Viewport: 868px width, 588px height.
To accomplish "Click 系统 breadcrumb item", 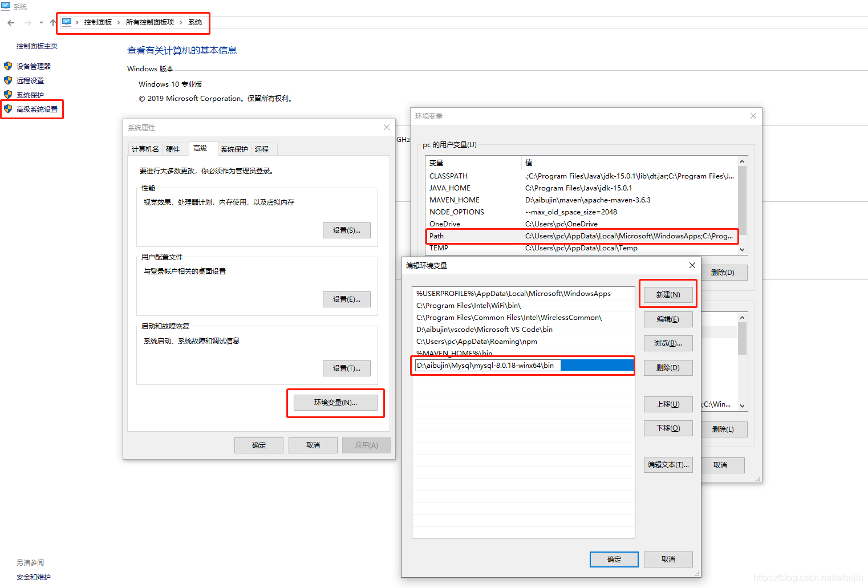I will click(195, 22).
